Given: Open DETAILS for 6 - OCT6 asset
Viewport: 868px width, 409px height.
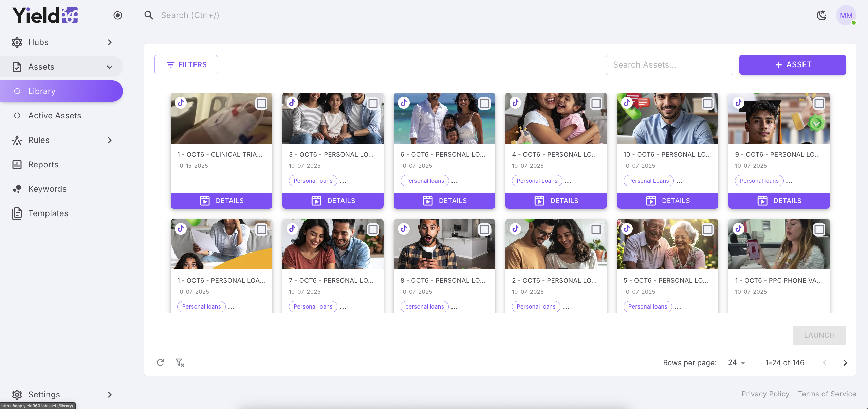Looking at the screenshot, I should (444, 201).
